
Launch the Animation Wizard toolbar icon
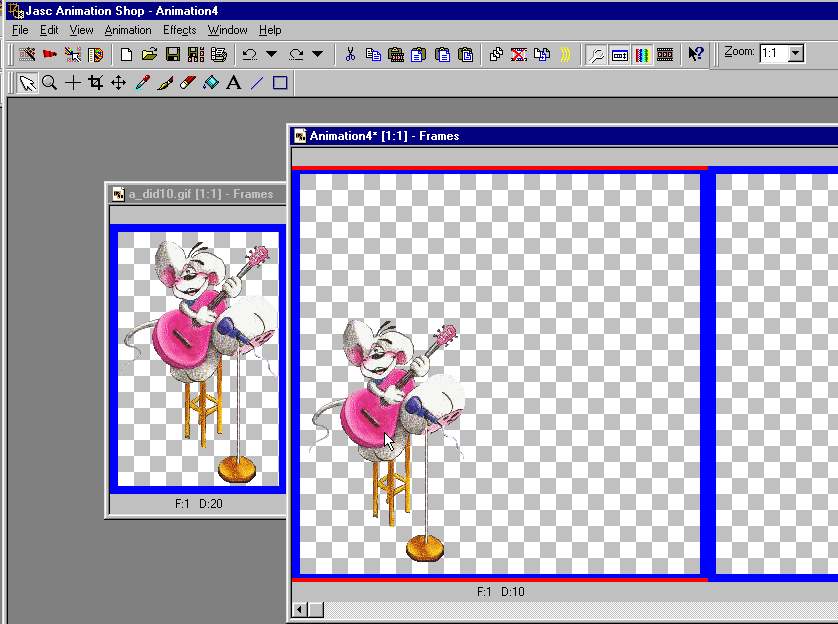[x=27, y=54]
